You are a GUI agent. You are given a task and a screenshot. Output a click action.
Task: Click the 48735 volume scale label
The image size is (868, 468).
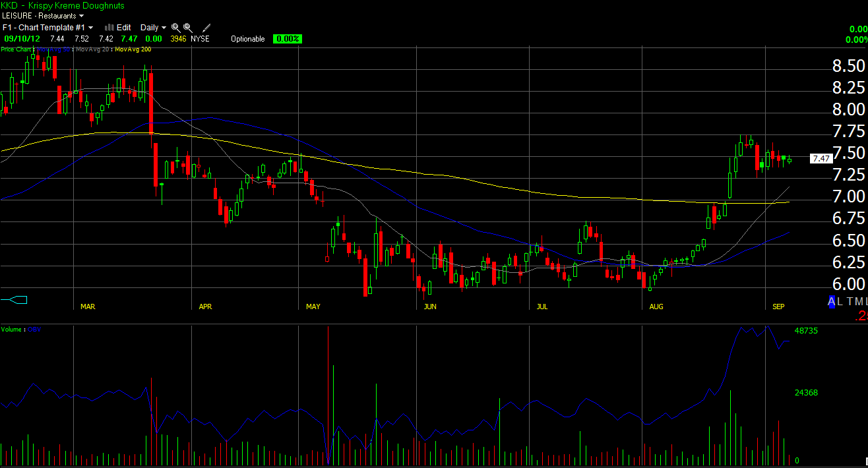point(807,330)
